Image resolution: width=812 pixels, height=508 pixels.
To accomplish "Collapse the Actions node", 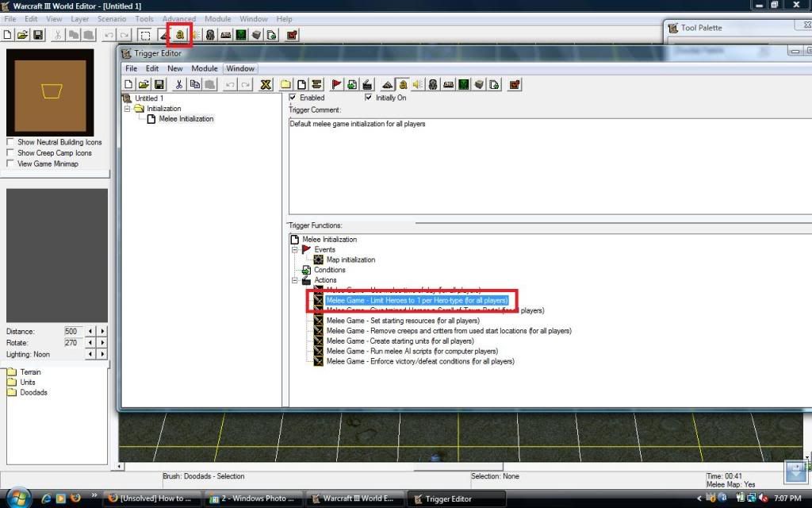I will pos(295,280).
